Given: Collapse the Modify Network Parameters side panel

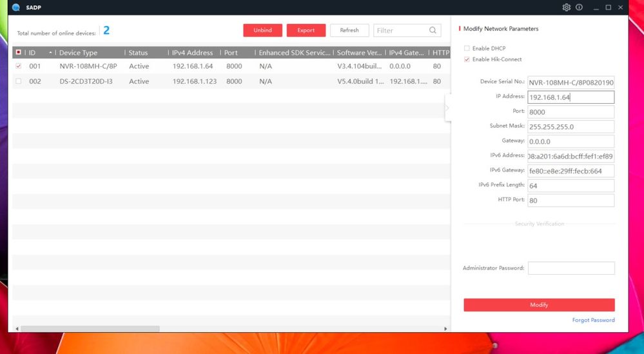Looking at the screenshot, I should click(447, 108).
